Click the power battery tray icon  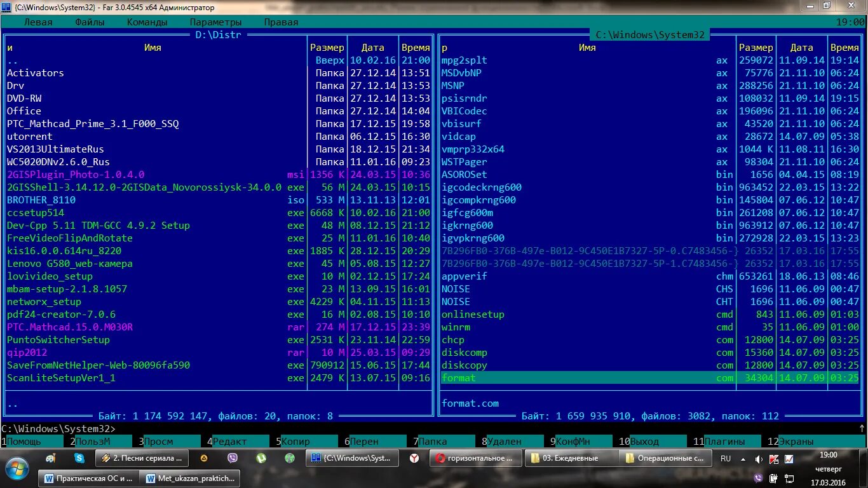(774, 478)
